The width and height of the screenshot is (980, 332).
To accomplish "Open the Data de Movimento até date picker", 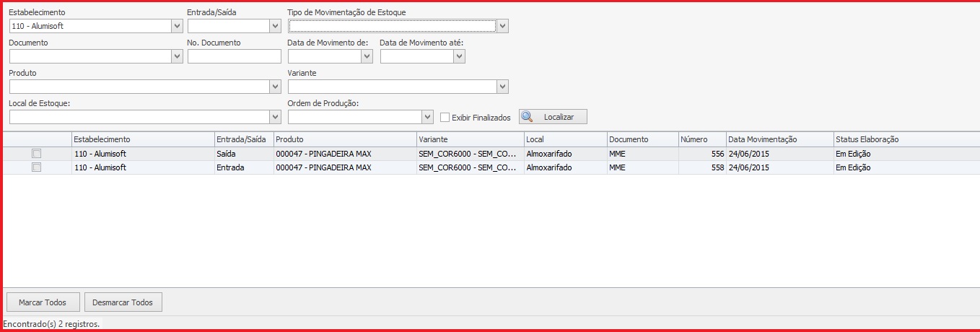I will [459, 56].
